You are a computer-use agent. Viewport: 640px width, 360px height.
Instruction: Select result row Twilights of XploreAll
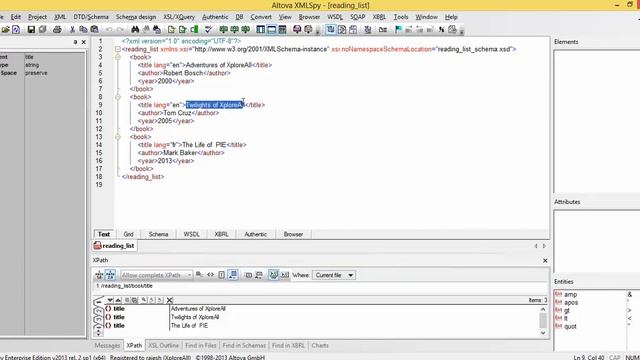322,317
